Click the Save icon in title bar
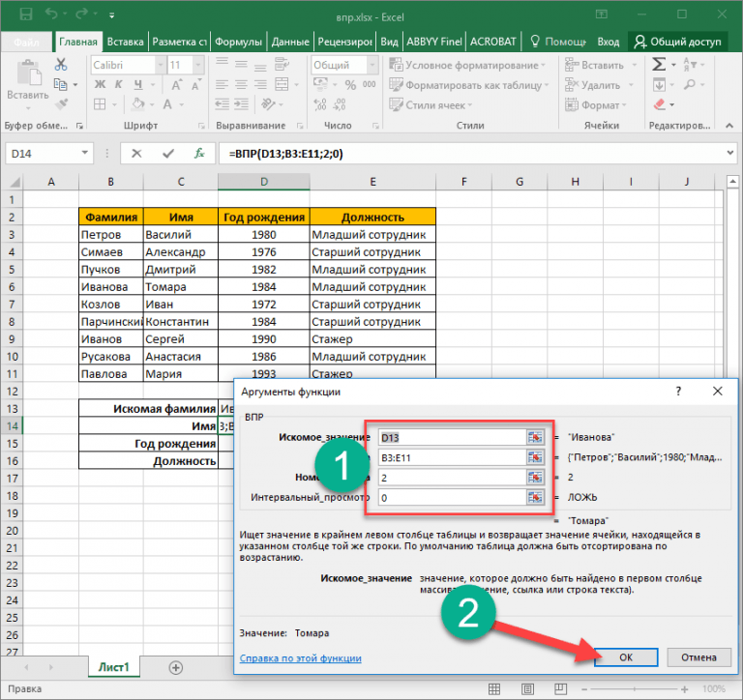The height and width of the screenshot is (700, 743). pos(25,14)
